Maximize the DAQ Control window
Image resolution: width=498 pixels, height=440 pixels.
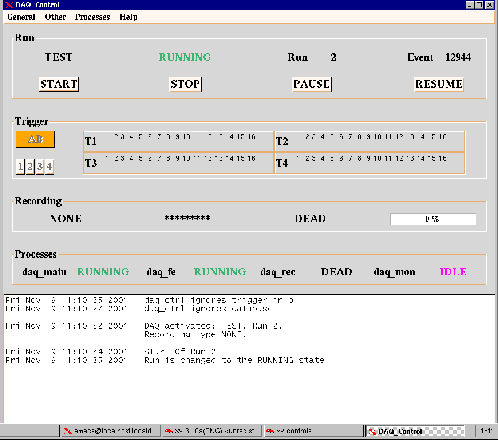pos(479,5)
